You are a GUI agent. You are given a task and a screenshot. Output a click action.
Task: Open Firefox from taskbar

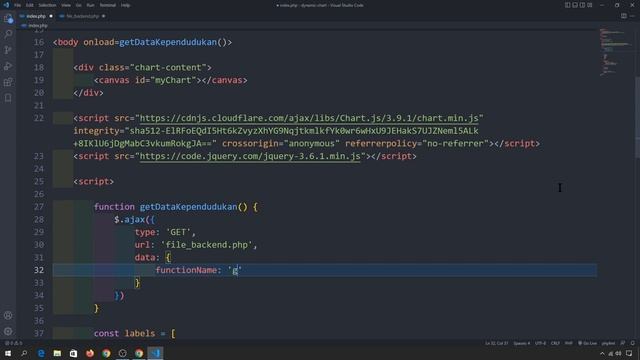coord(90,353)
